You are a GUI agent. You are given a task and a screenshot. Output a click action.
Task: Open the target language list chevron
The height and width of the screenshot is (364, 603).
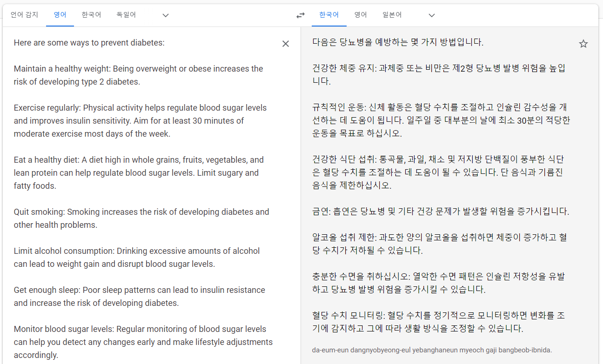[432, 15]
